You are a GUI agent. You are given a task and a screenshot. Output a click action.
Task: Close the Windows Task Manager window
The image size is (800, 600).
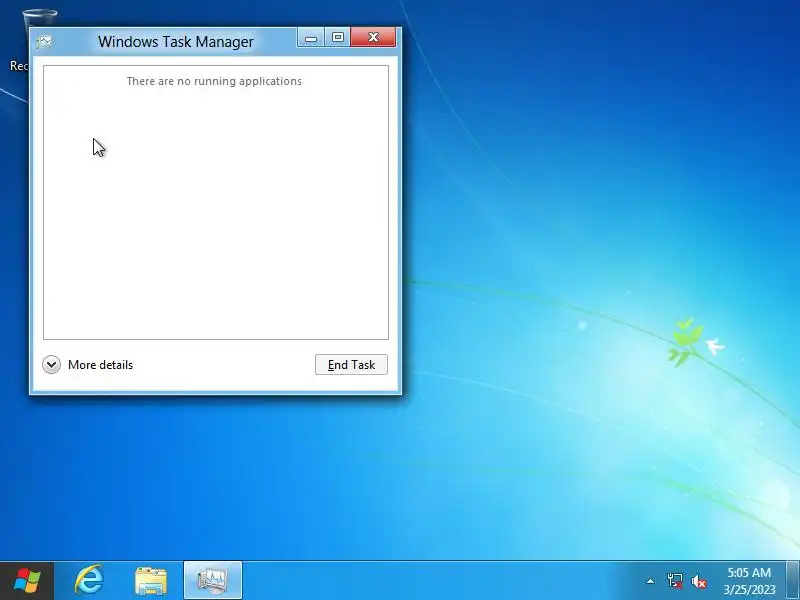point(373,38)
